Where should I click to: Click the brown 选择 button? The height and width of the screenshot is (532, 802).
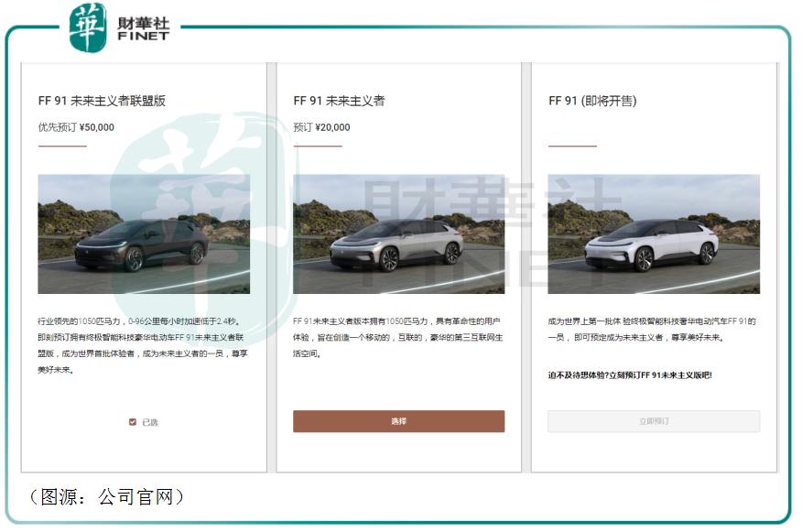coord(398,421)
